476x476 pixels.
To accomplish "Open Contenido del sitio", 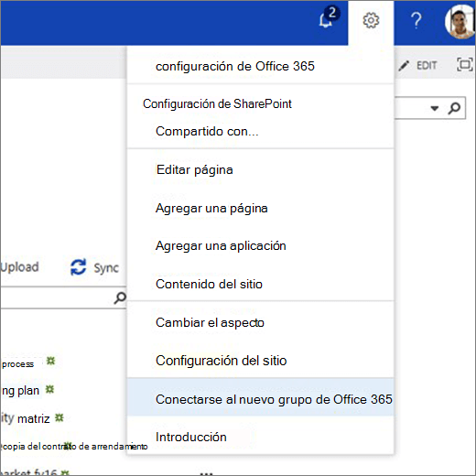I will [209, 284].
